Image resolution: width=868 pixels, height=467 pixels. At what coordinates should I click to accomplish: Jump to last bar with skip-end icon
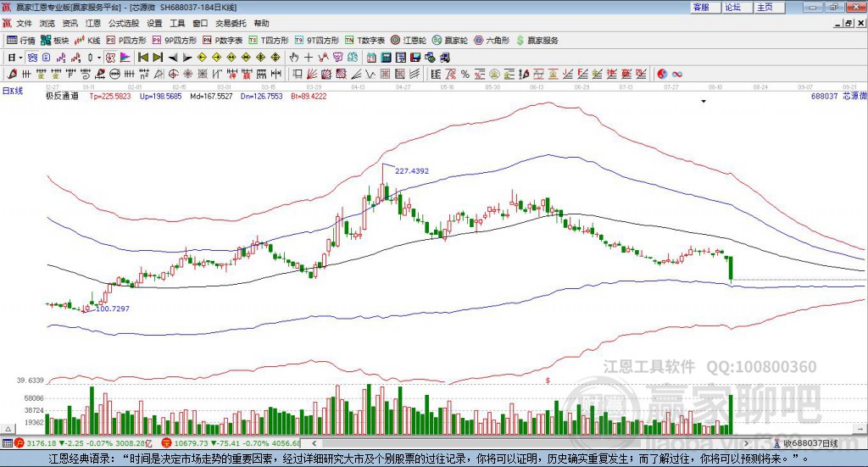coord(158,57)
